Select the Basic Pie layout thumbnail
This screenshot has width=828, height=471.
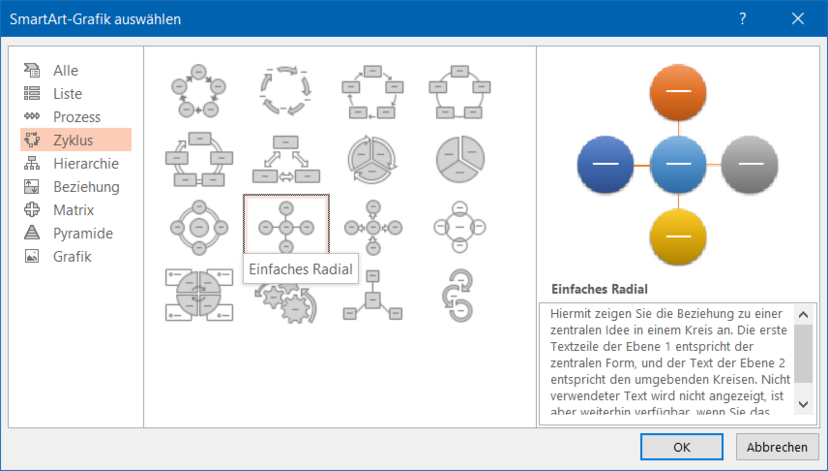pos(460,159)
